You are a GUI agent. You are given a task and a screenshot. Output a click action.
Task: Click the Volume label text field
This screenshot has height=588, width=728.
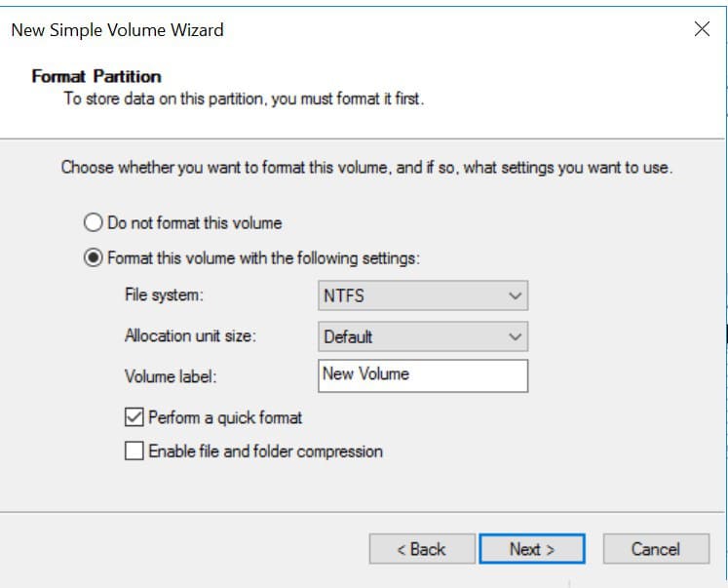[423, 374]
